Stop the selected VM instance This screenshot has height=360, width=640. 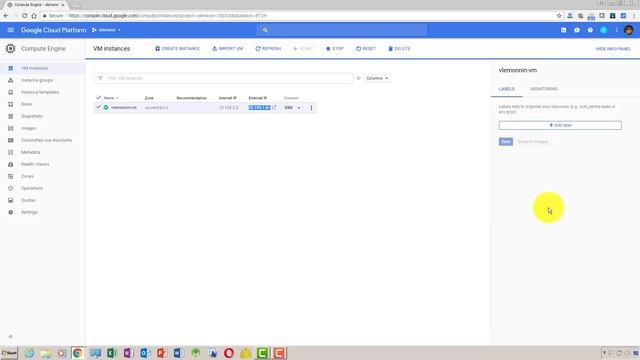[335, 49]
